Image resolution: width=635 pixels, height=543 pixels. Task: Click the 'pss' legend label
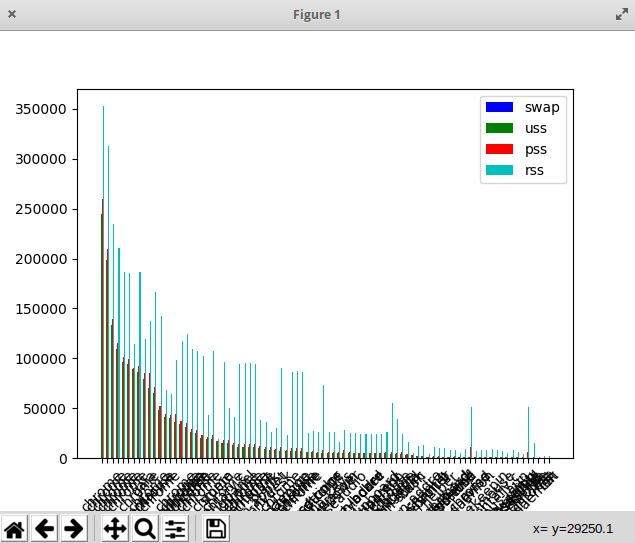pyautogui.click(x=536, y=150)
